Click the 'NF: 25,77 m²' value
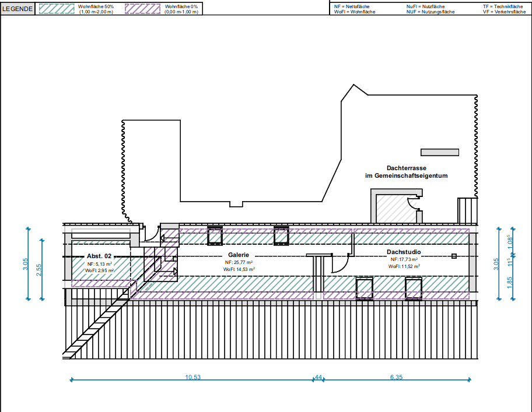The width and height of the screenshot is (532, 412). click(239, 262)
